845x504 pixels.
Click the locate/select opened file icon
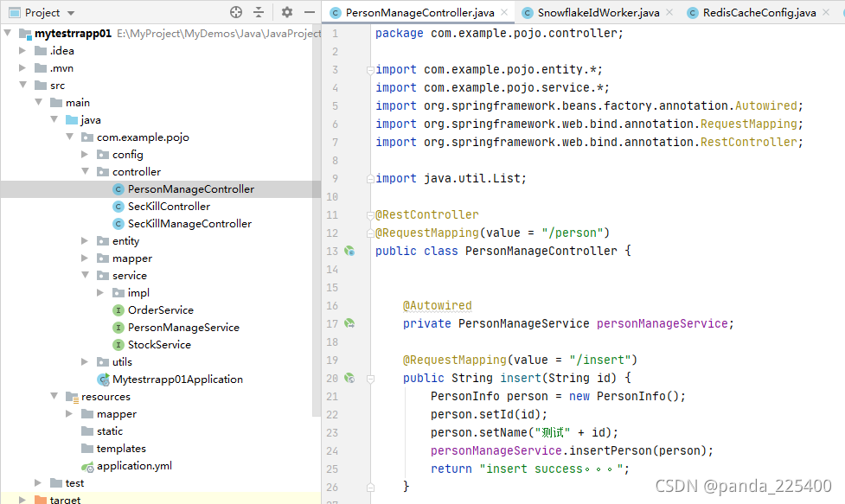tap(236, 12)
